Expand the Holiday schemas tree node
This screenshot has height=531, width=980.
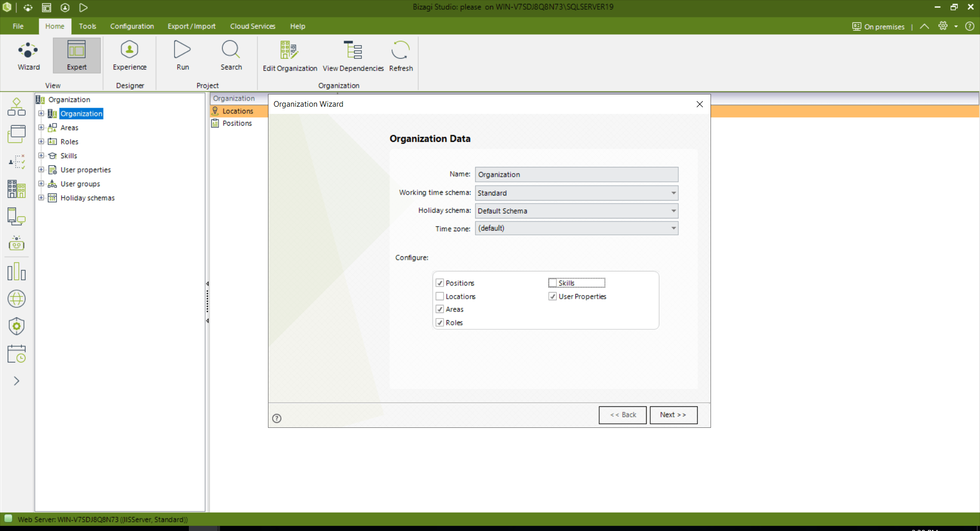click(x=41, y=198)
